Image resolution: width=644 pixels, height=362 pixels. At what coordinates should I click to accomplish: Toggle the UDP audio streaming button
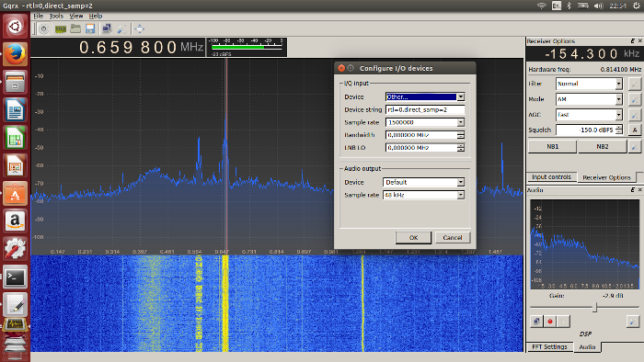pyautogui.click(x=536, y=322)
